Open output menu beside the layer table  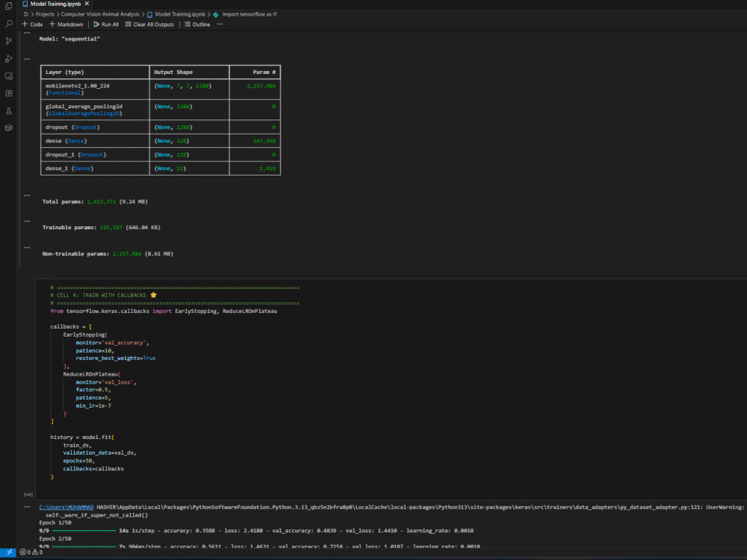pos(27,59)
